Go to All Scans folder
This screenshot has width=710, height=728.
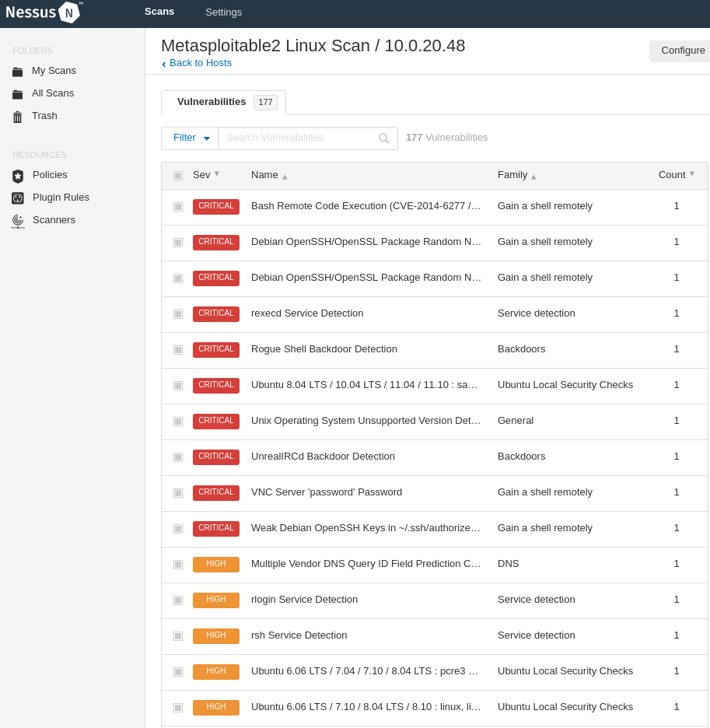(x=53, y=93)
